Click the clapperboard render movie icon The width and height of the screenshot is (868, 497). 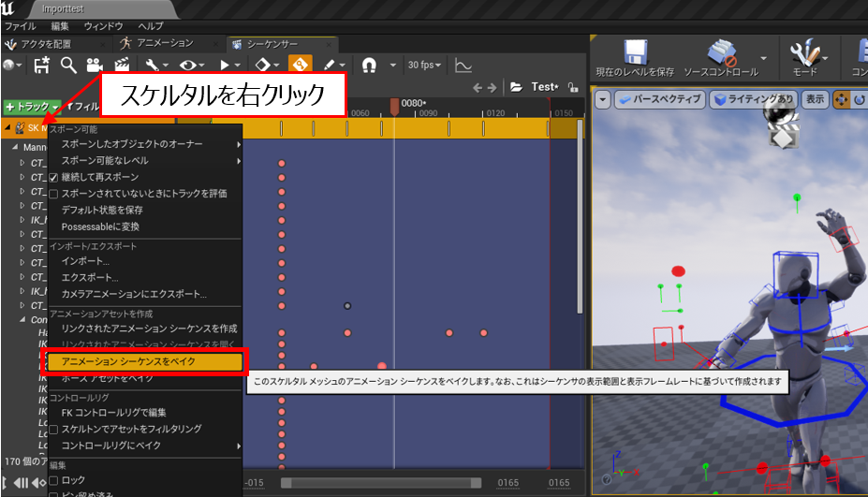[122, 66]
